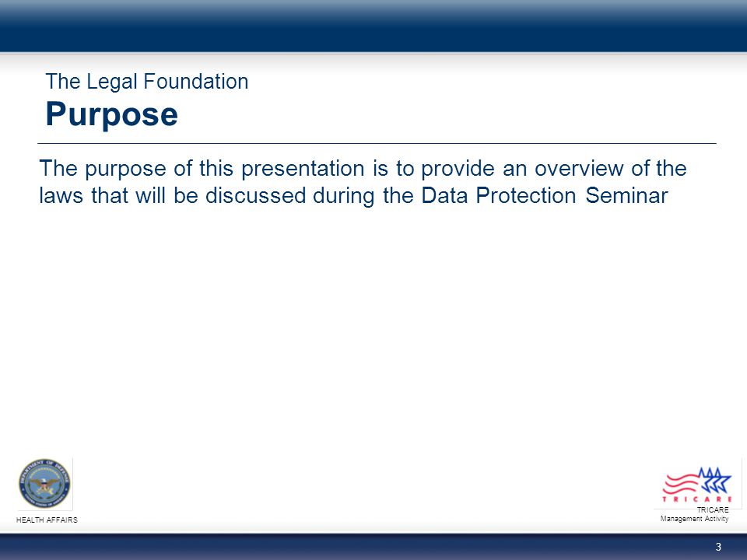The image size is (747, 560).
Task: Click the words Data Protection Seminar
Action: point(545,196)
